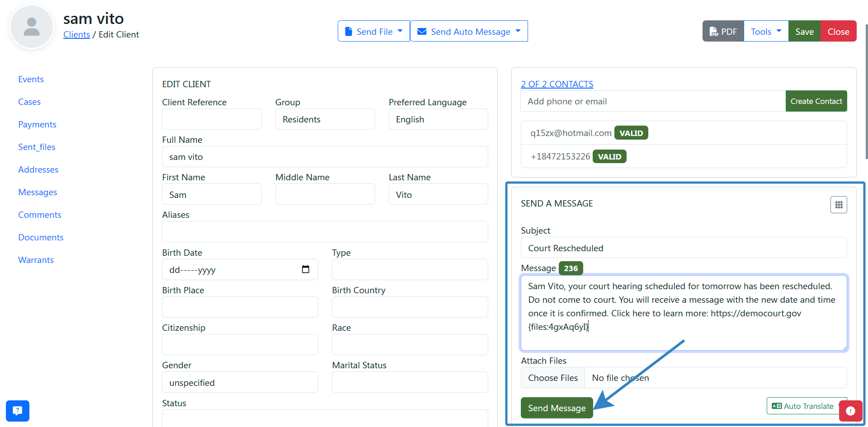Open the Birth Date calendar picker icon
The height and width of the screenshot is (427, 868).
pyautogui.click(x=306, y=269)
